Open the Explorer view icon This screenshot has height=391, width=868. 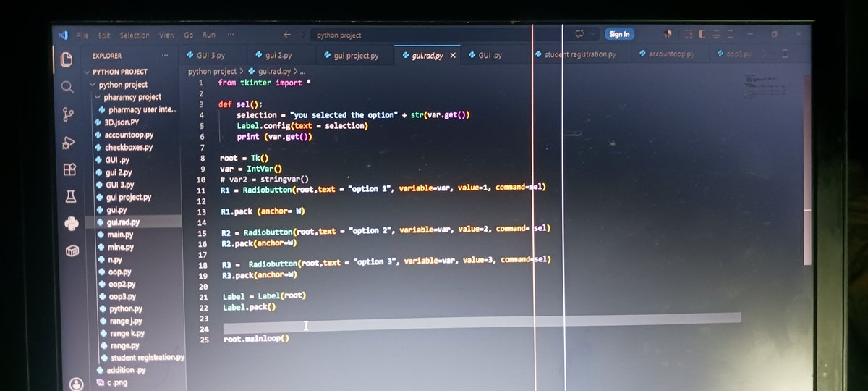[67, 59]
